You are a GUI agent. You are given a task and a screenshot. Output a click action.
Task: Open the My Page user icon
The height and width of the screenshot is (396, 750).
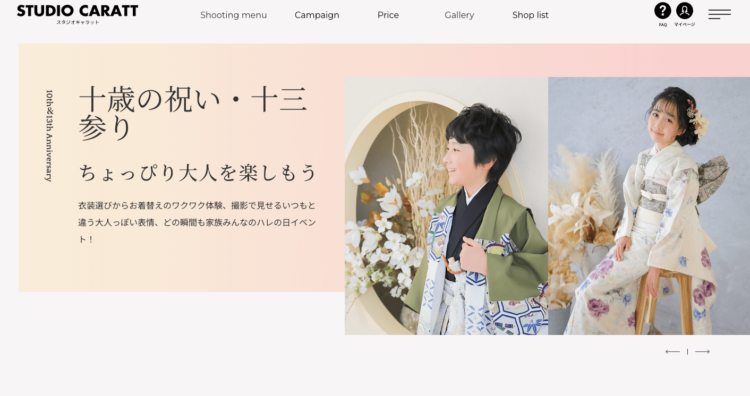tap(684, 11)
